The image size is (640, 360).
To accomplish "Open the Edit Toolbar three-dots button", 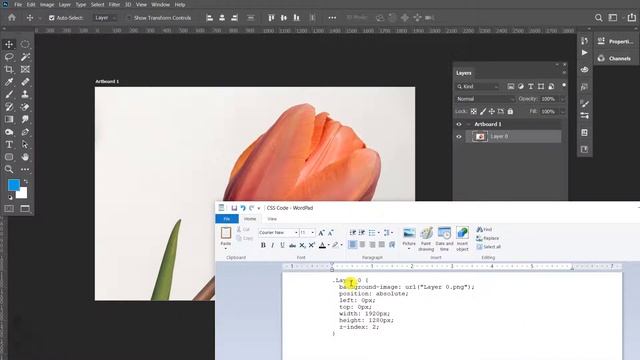I will (x=25, y=169).
